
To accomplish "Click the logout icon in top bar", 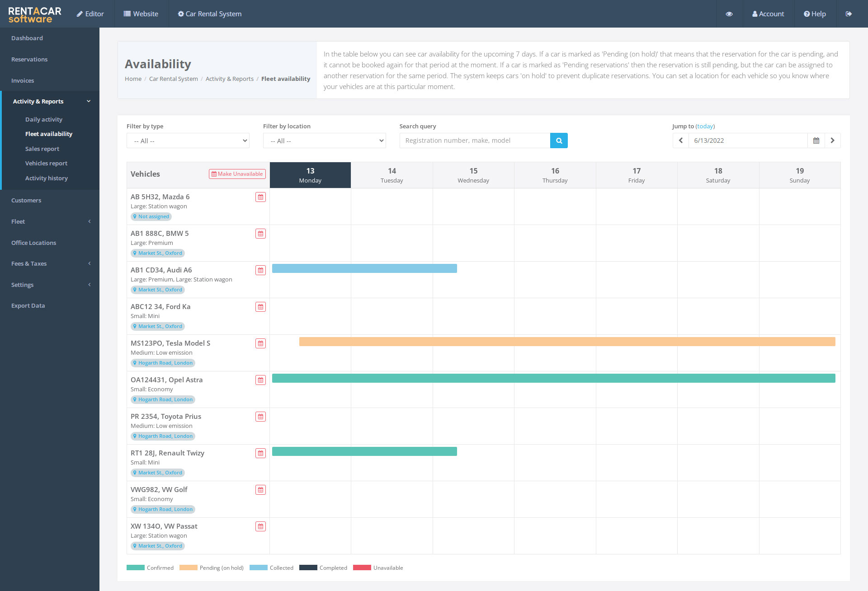I will 849,14.
